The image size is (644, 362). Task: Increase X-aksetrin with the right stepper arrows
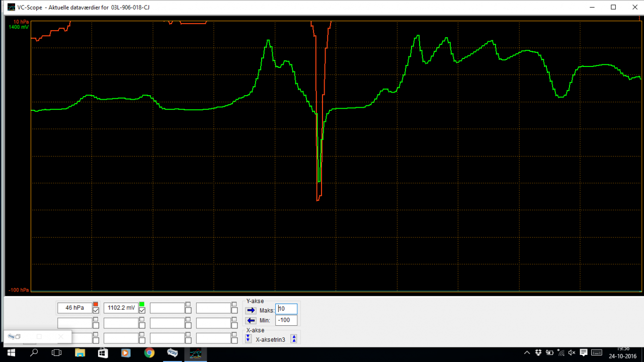coord(293,338)
